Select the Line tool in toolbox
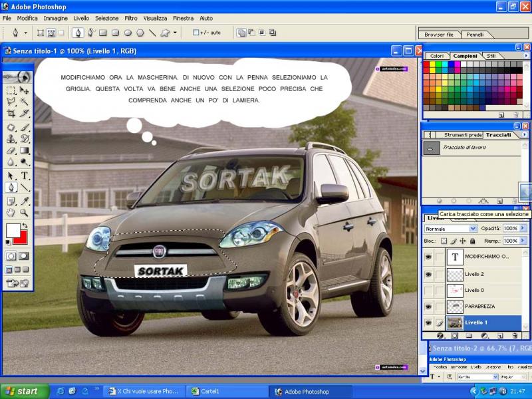Image resolution: width=532 pixels, height=399 pixels. click(24, 188)
